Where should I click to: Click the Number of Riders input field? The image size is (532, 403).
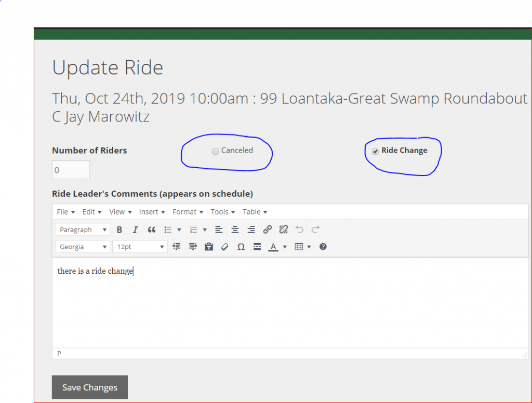(71, 170)
